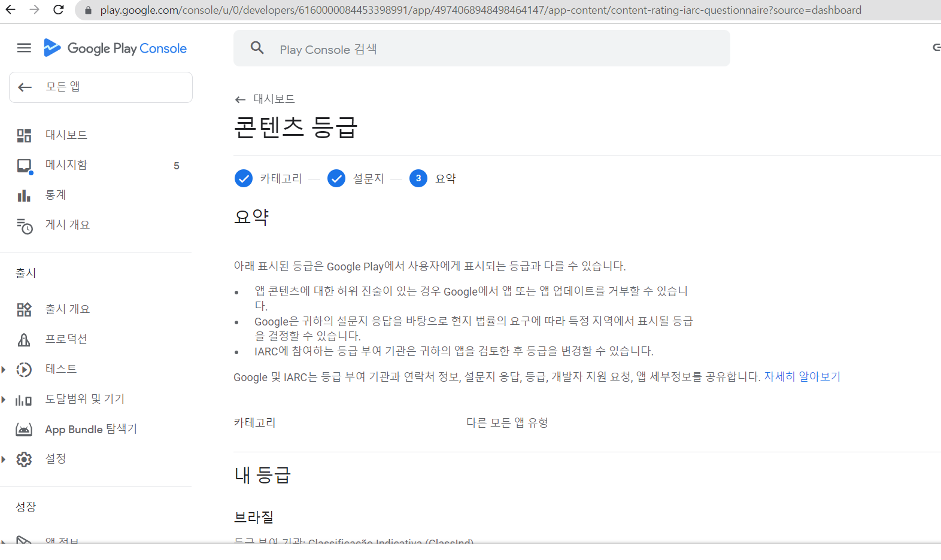Open 도달범위 및 기기 in sidebar
Viewport: 941px width, 560px height.
click(85, 399)
